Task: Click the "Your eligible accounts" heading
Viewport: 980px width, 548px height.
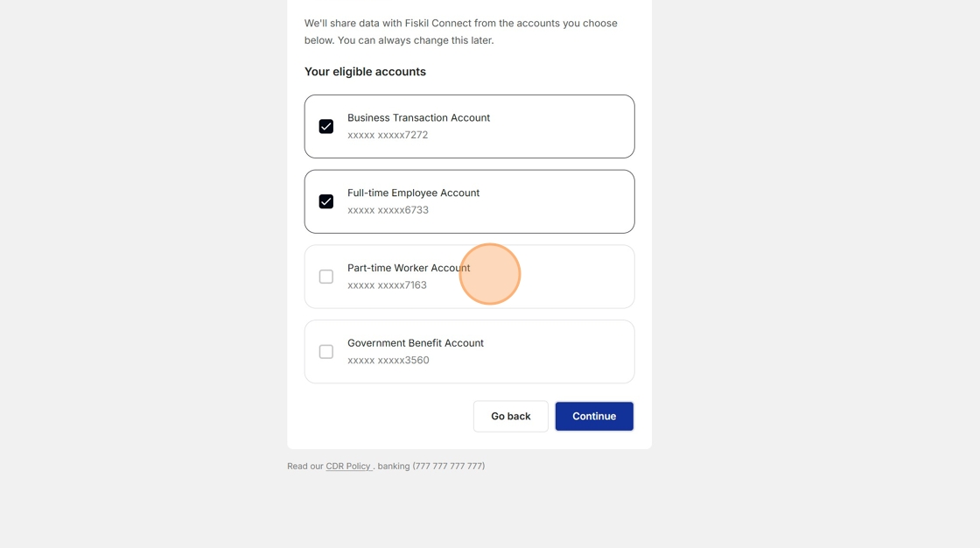Action: tap(365, 72)
